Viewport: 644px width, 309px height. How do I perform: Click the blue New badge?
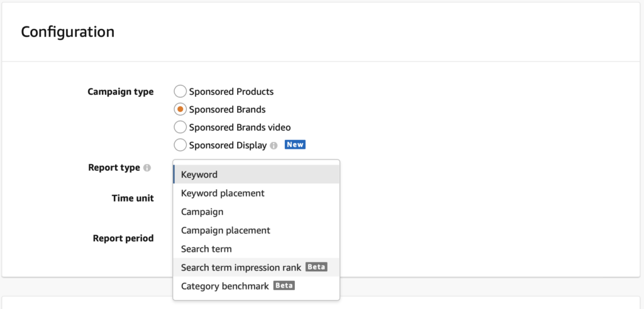pyautogui.click(x=295, y=144)
